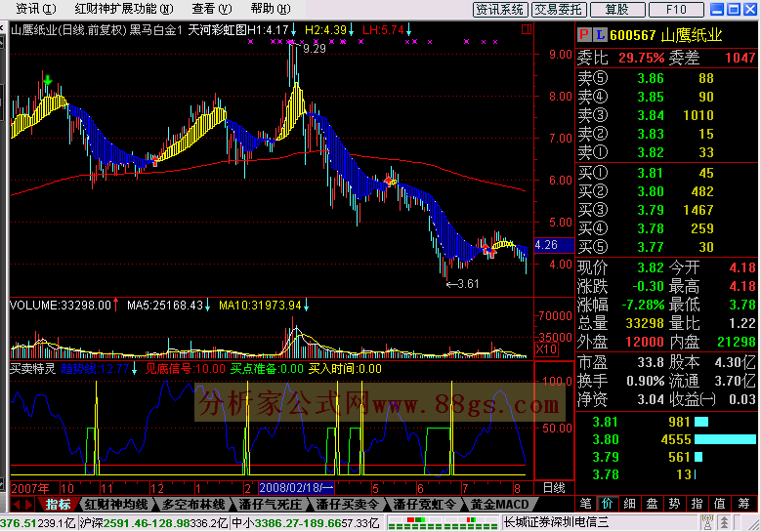The height and width of the screenshot is (532, 761).
Task: Click the green-red connection indicator in status bar
Action: click(x=444, y=523)
